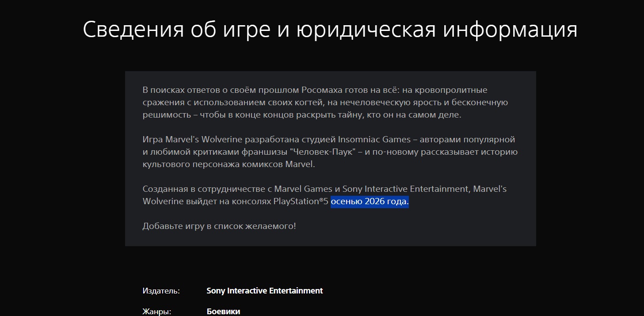The height and width of the screenshot is (316, 644).
Task: Click the heading "Сведения об игре и юридическая информация"
Action: point(330,30)
